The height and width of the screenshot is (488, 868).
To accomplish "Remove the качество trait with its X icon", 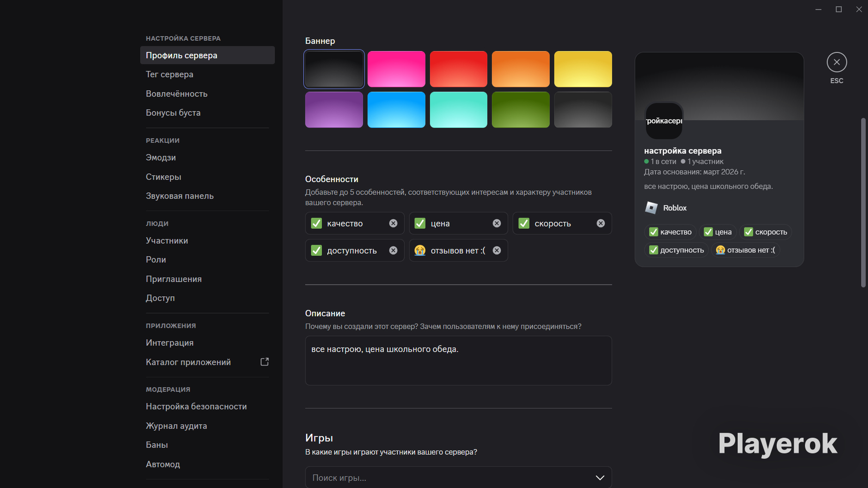I will click(x=393, y=223).
